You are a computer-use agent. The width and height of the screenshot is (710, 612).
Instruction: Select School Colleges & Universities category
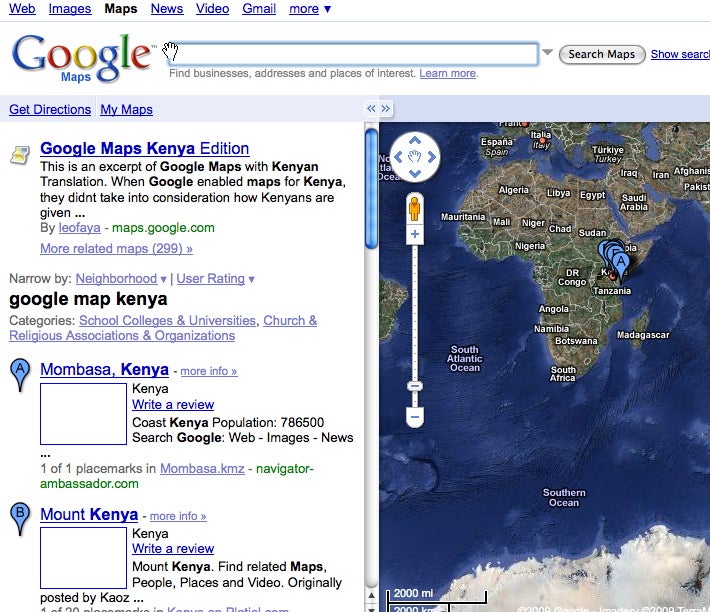pos(168,320)
